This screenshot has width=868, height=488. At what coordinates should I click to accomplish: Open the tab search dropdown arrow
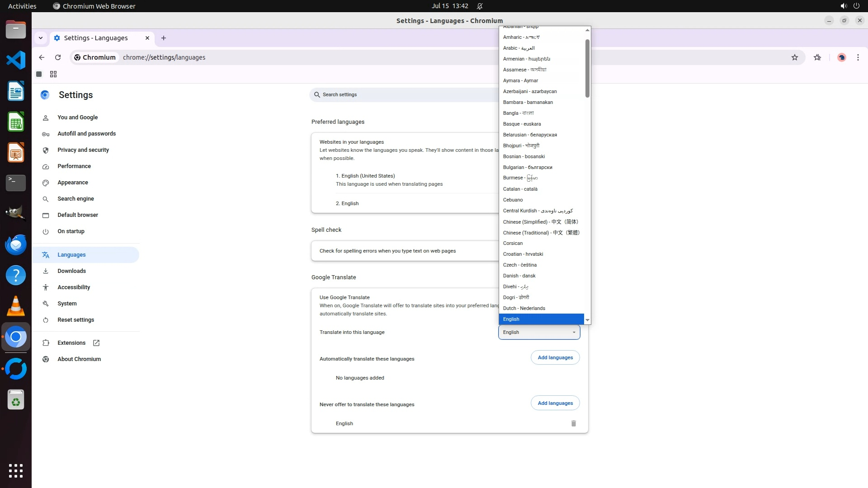(x=41, y=38)
